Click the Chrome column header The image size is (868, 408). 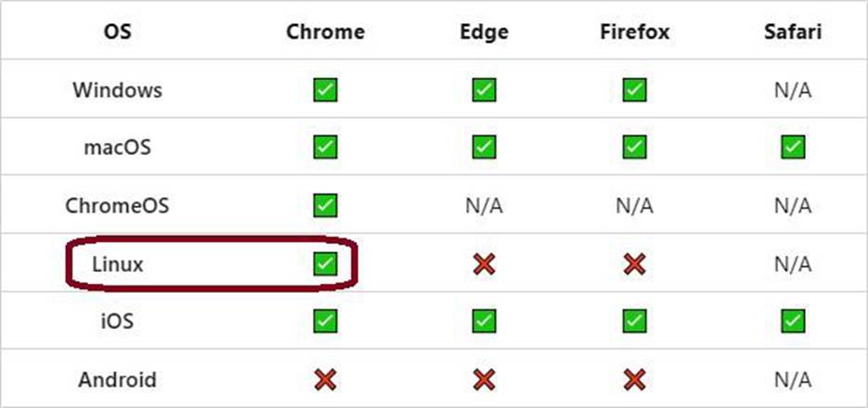point(325,32)
